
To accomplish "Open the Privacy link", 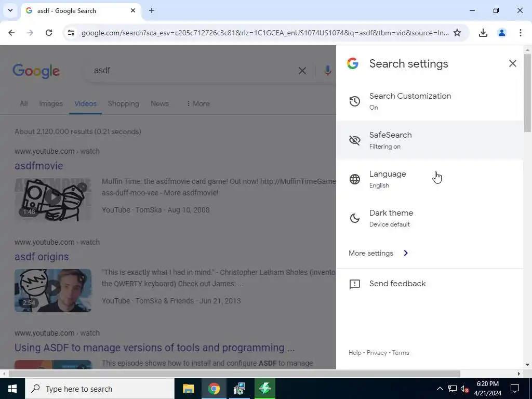I will point(377,353).
